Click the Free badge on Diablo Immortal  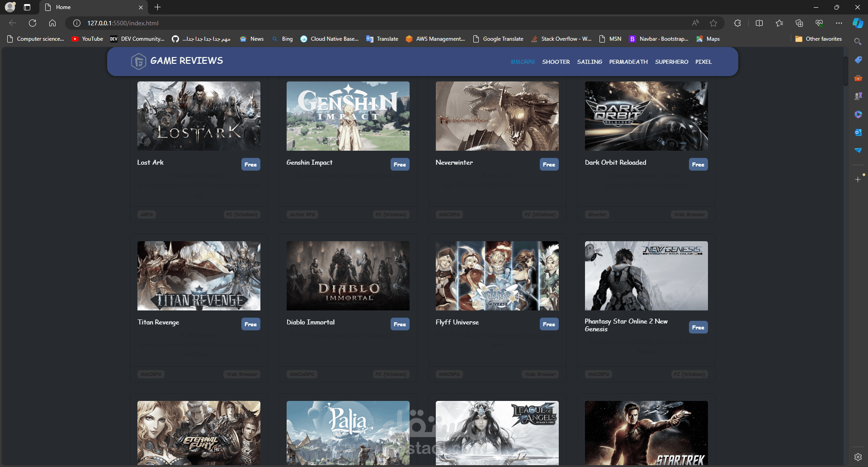[x=400, y=324]
